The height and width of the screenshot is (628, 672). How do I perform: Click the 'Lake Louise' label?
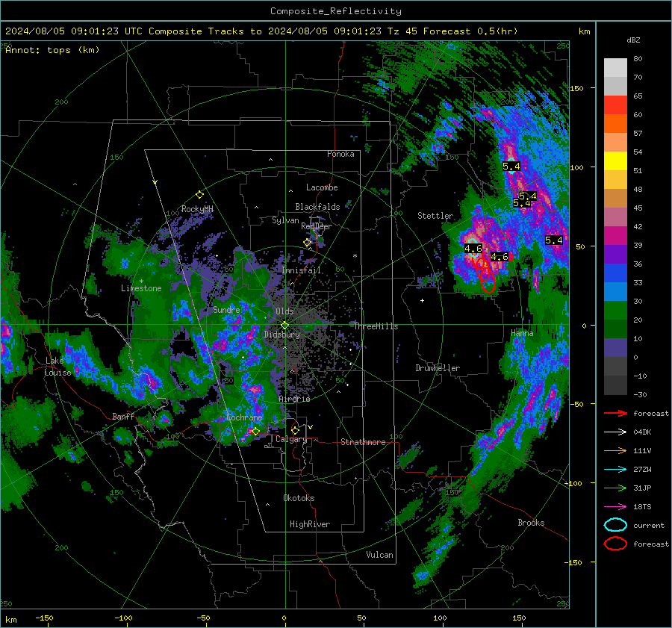(x=58, y=367)
